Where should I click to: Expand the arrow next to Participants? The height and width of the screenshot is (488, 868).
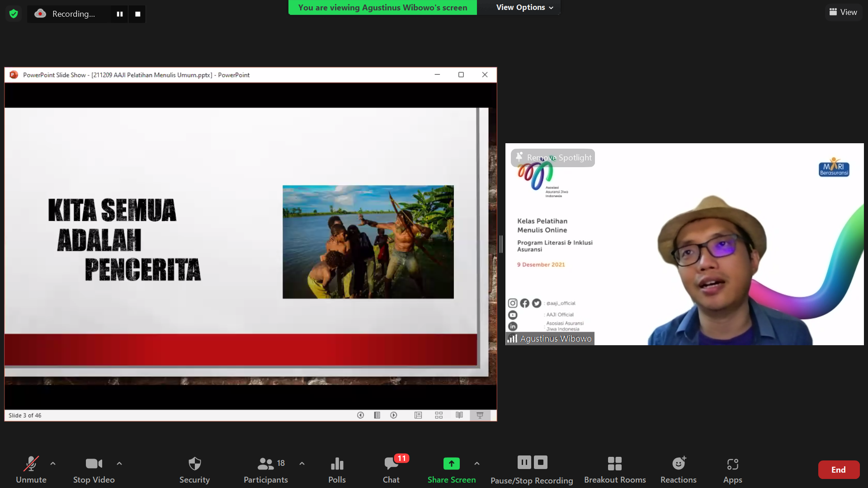[x=302, y=464]
